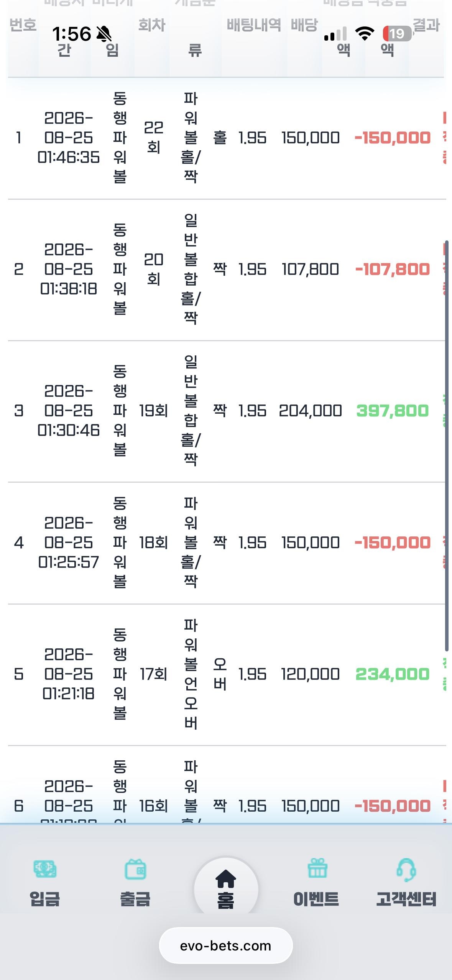Open the 입금 deposit icon
Viewport: 452px width, 980px height.
pyautogui.click(x=45, y=869)
